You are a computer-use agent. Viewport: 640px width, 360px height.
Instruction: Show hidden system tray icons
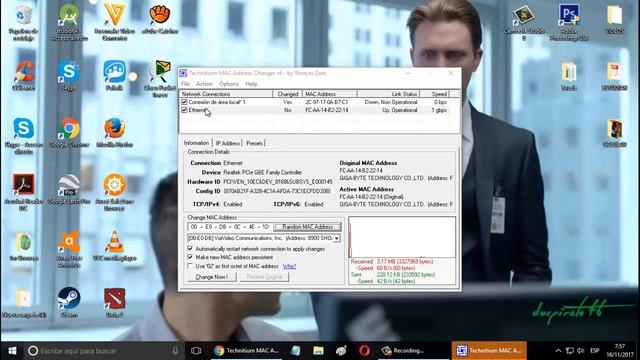tap(558, 351)
